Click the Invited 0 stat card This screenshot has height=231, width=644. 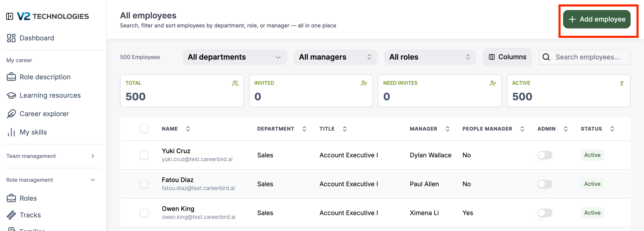[311, 91]
